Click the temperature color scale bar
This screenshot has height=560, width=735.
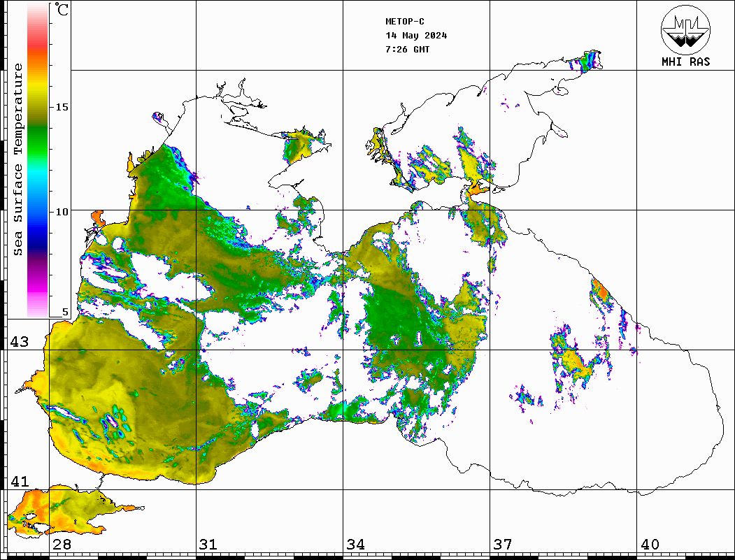38,161
